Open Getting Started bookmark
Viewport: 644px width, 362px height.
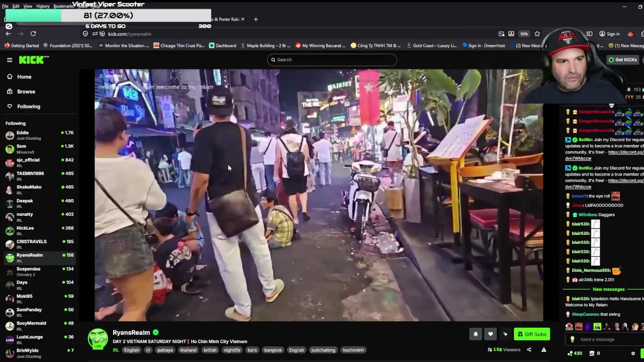pyautogui.click(x=21, y=45)
